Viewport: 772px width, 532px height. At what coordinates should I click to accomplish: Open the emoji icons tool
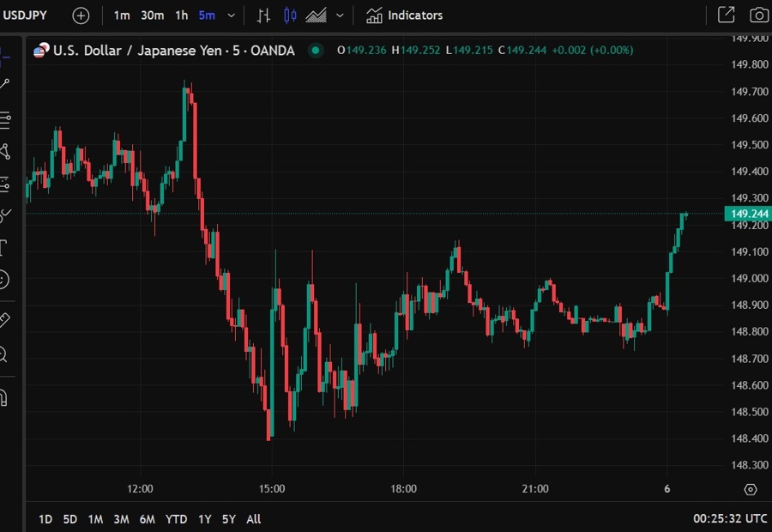(x=4, y=279)
